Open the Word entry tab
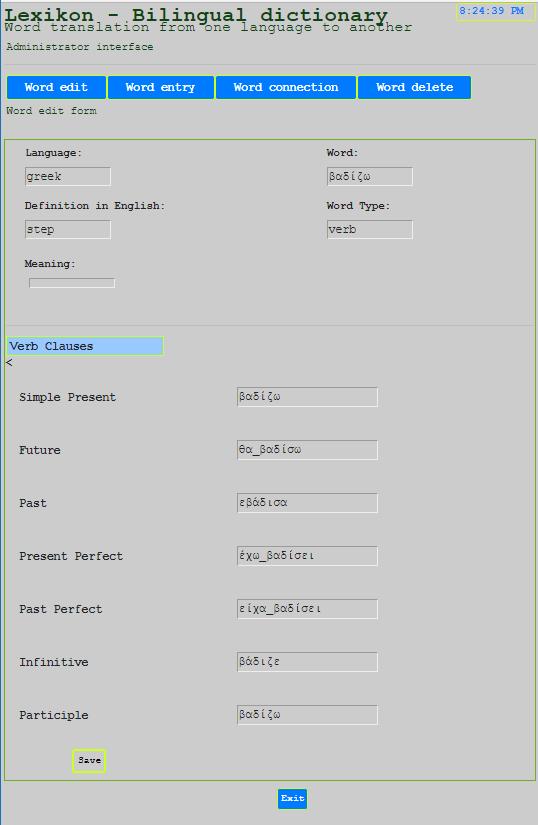The width and height of the screenshot is (538, 825). point(160,87)
